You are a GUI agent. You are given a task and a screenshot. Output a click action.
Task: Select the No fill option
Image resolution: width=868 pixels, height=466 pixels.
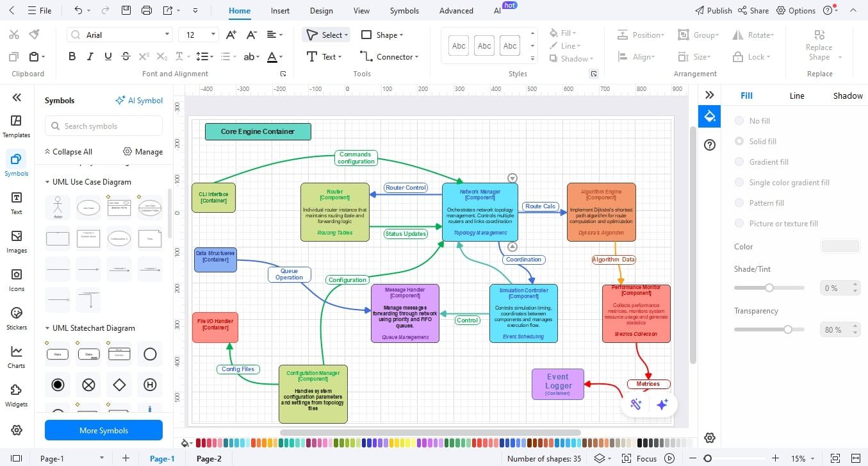(739, 121)
